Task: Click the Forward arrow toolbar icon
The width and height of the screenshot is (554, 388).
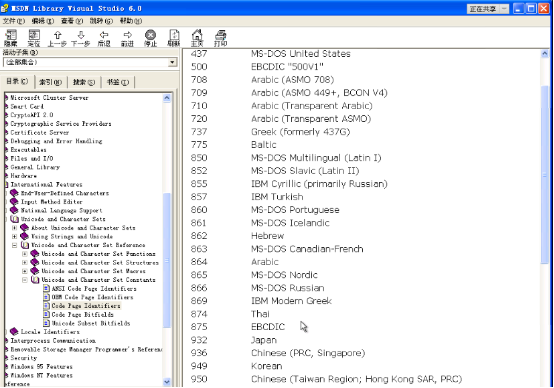Action: (x=127, y=38)
